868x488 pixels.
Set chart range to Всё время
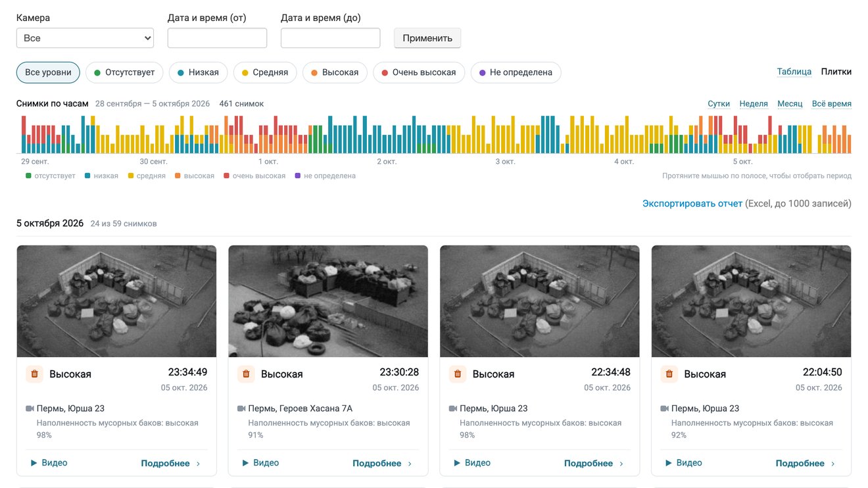coord(832,104)
